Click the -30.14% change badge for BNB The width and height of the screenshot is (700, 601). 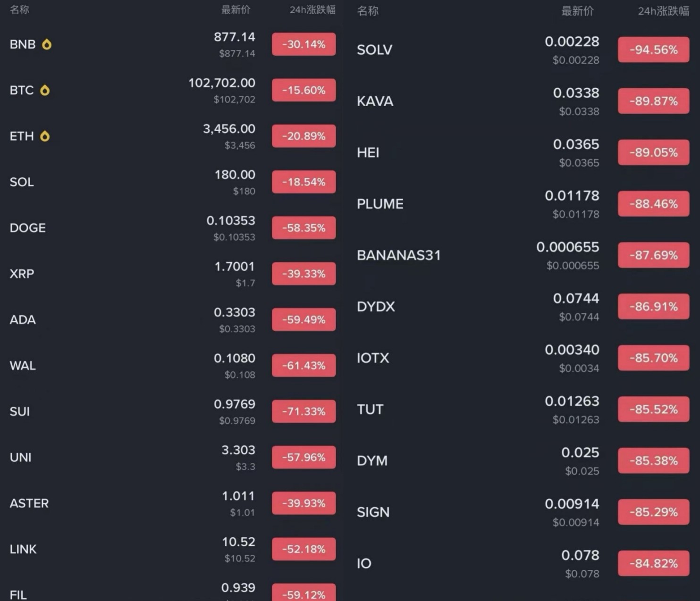click(x=304, y=44)
